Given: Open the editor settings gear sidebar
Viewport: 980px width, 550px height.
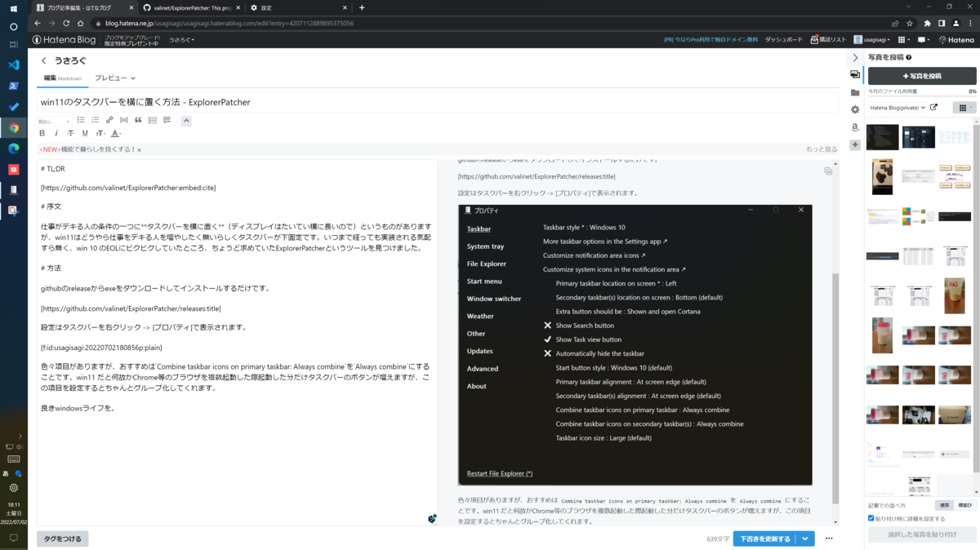Looking at the screenshot, I should click(x=855, y=109).
